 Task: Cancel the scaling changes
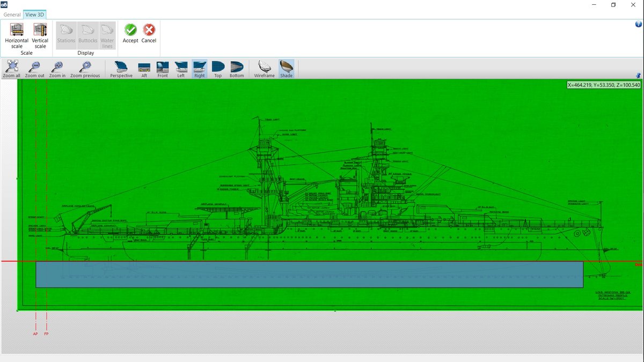point(149,34)
